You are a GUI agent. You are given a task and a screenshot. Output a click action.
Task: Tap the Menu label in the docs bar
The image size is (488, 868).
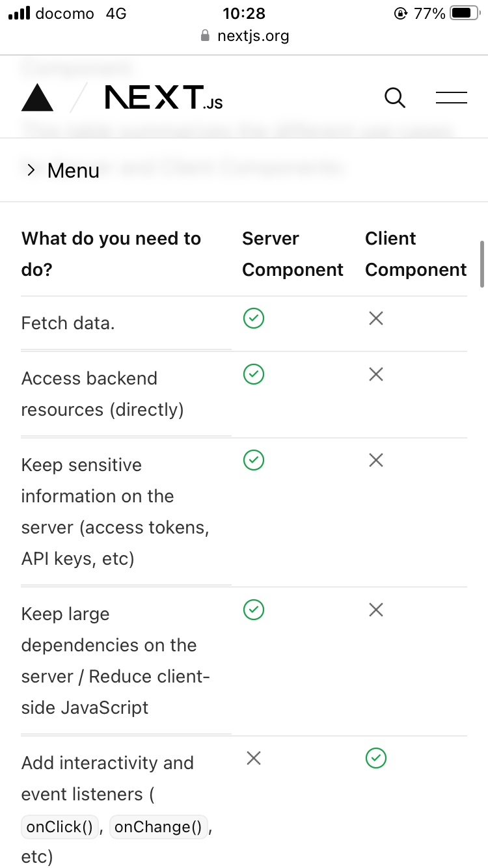pos(74,170)
